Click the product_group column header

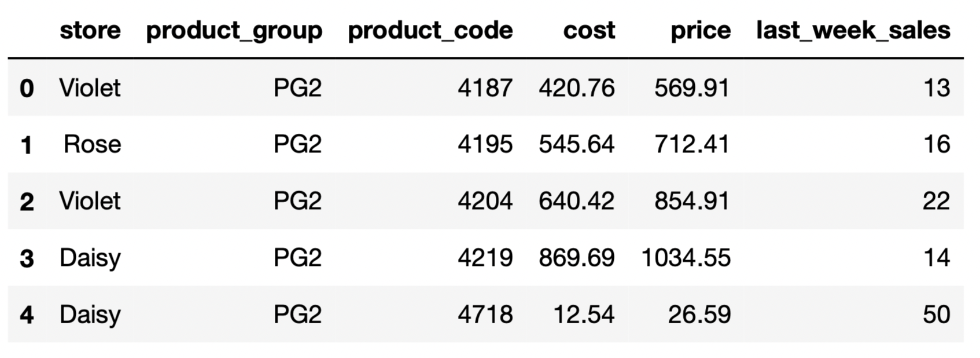pos(234,30)
